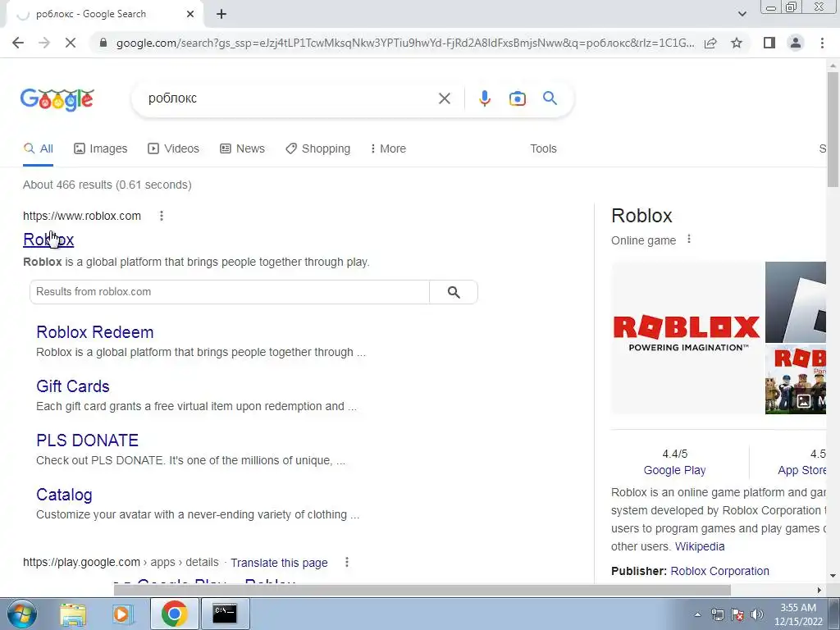Open Windows Explorer from taskbar
This screenshot has width=840, height=630.
(73, 614)
